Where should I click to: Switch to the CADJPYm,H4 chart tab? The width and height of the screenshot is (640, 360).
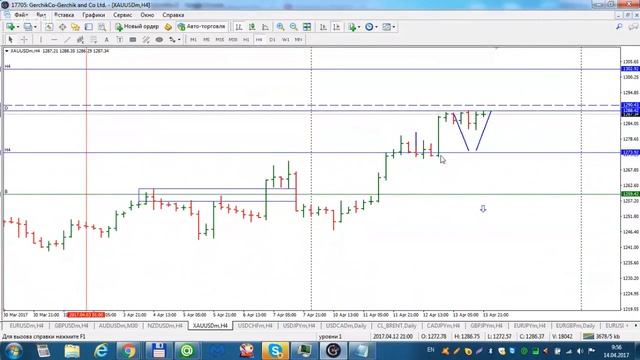coord(443,326)
